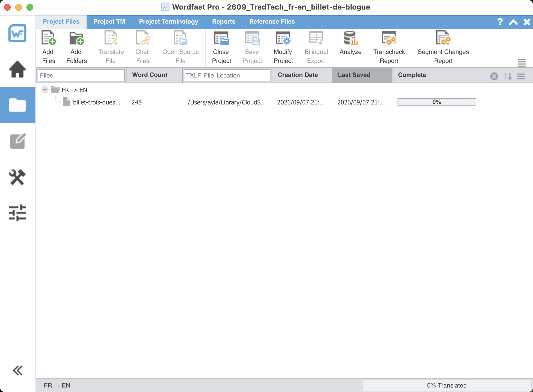Go to the Home view in sidebar
Viewport: 533px width, 392px height.
[x=17, y=69]
